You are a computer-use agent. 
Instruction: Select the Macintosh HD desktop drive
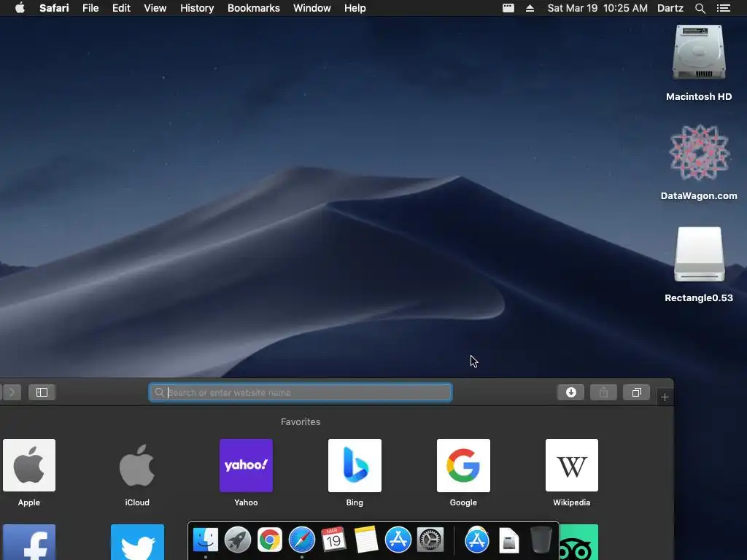699,52
